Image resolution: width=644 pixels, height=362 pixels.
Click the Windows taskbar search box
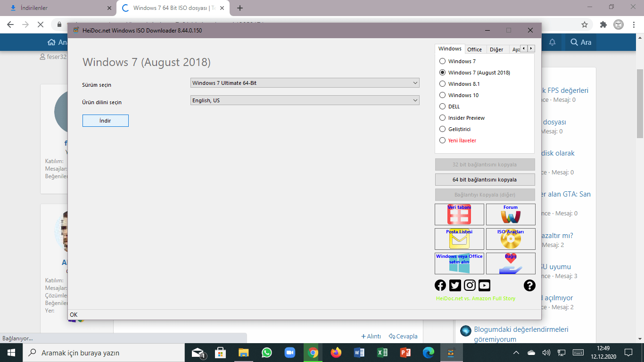click(103, 353)
